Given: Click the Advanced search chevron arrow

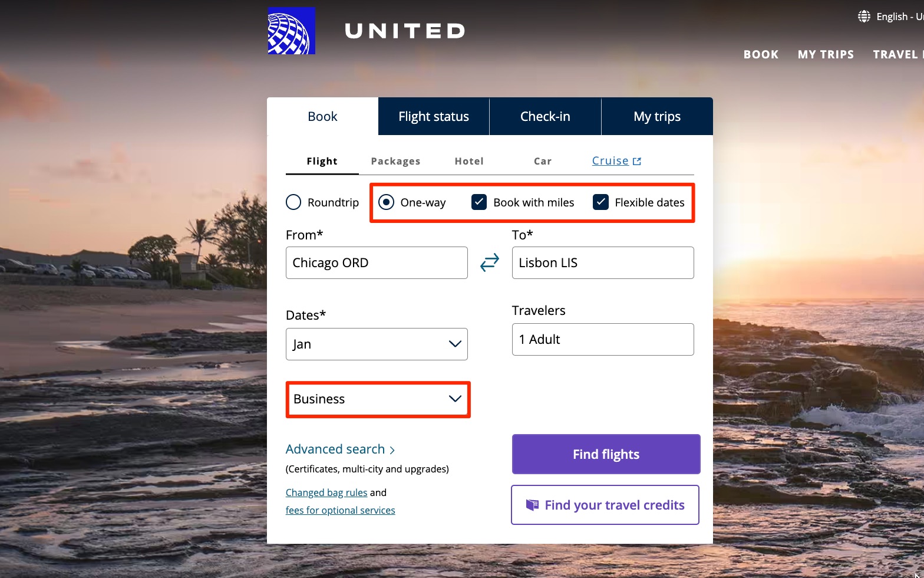Looking at the screenshot, I should (x=392, y=449).
